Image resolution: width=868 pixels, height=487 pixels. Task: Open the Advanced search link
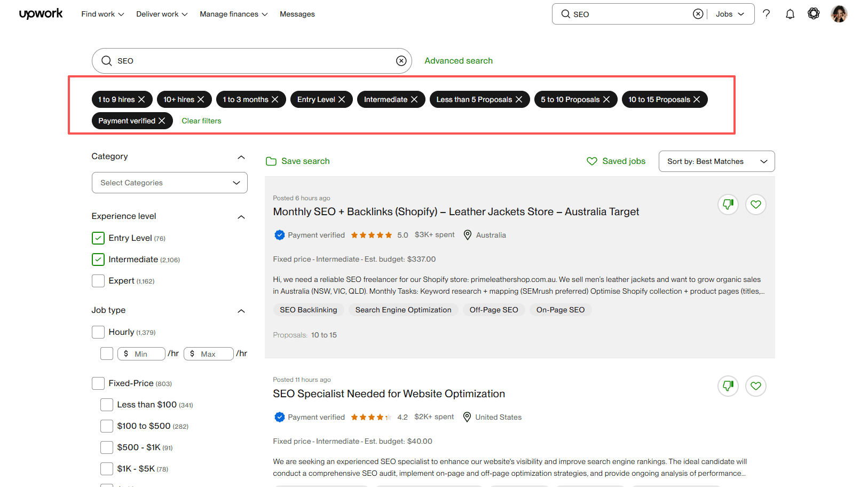pyautogui.click(x=459, y=61)
